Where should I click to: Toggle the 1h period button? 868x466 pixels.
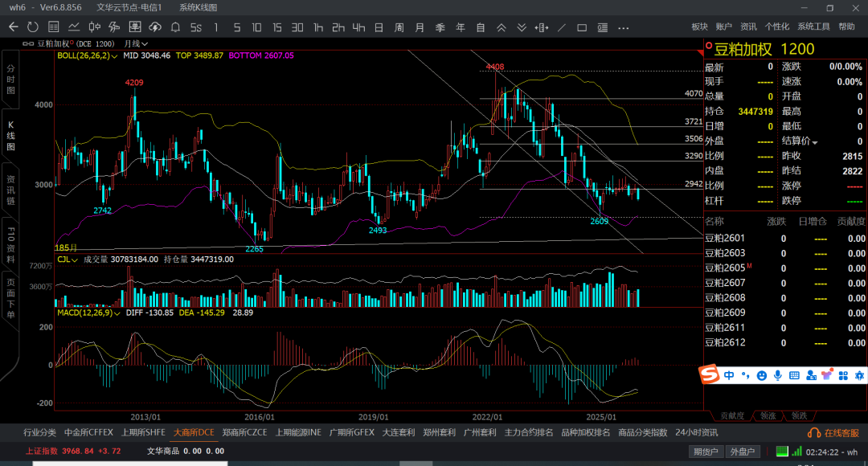pyautogui.click(x=318, y=27)
